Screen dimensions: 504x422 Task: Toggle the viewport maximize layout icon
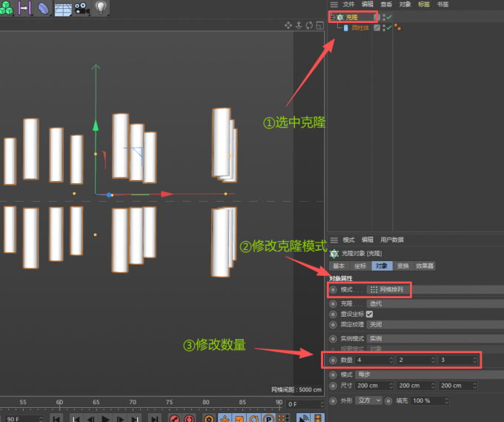[x=320, y=25]
